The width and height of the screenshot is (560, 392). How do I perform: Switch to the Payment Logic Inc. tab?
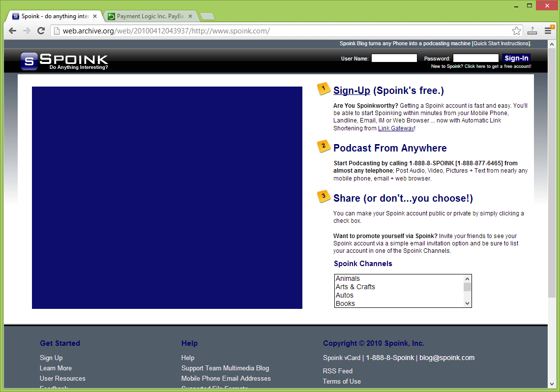pos(150,16)
